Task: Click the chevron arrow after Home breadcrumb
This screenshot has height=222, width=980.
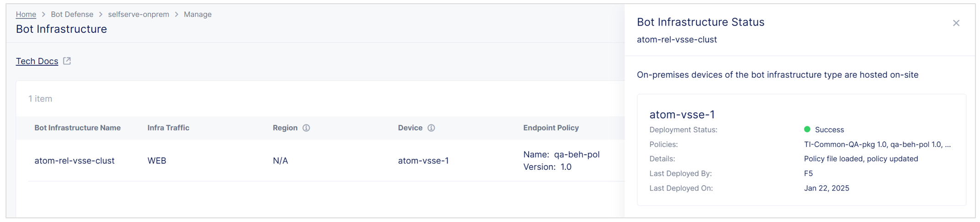Action: 44,14
